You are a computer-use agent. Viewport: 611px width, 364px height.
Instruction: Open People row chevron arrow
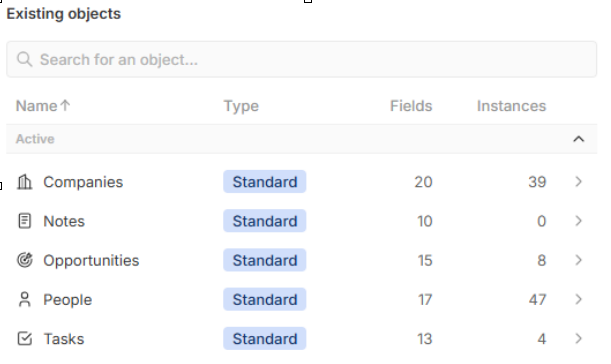click(579, 299)
